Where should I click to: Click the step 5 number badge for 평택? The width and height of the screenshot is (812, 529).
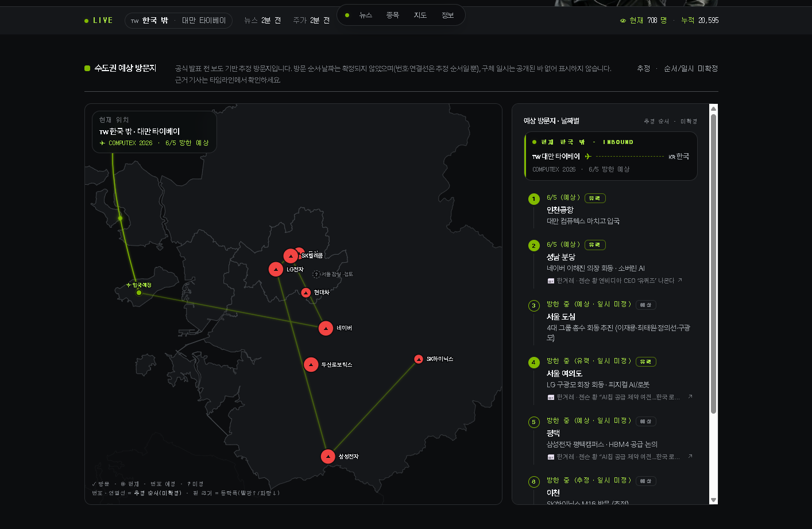[534, 422]
